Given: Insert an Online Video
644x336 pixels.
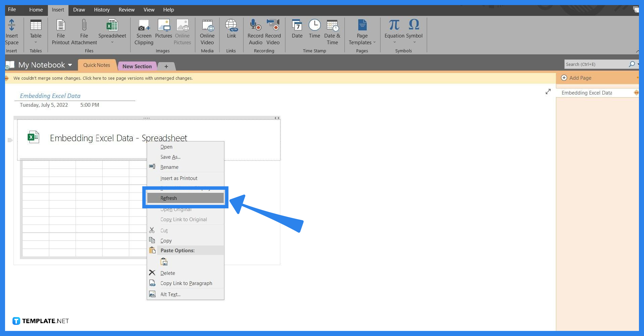Looking at the screenshot, I should [207, 30].
